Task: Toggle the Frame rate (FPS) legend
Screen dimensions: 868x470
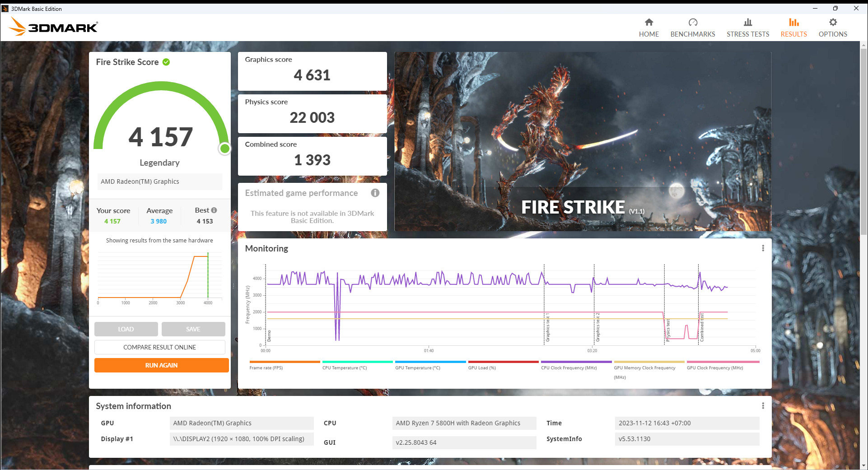Action: coord(285,365)
